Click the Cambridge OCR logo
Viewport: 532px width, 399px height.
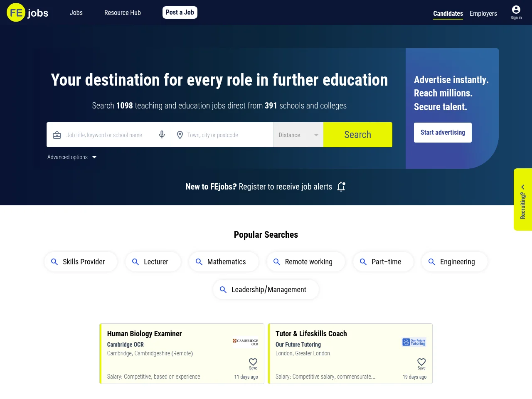[245, 342]
